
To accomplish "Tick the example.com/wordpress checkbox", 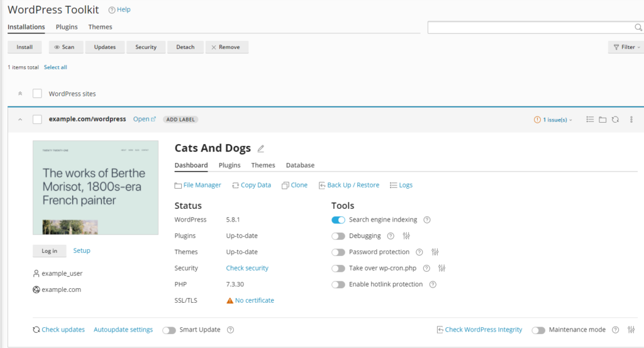I will (37, 120).
